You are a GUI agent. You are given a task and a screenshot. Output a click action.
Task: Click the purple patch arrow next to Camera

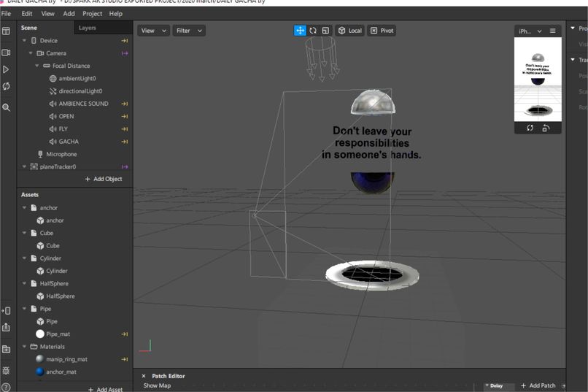point(125,53)
